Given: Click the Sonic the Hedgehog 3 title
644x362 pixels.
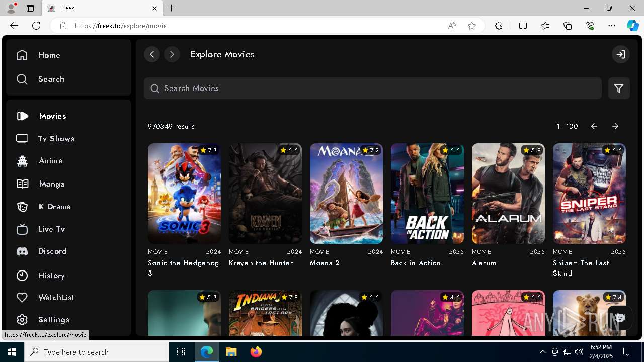Looking at the screenshot, I should coord(183,268).
